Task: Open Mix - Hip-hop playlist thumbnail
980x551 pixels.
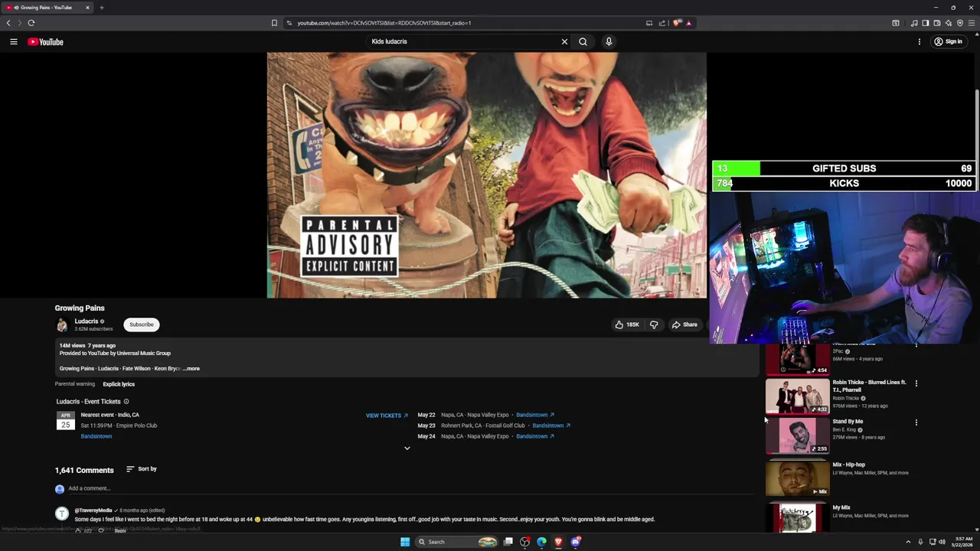Action: pyautogui.click(x=797, y=478)
